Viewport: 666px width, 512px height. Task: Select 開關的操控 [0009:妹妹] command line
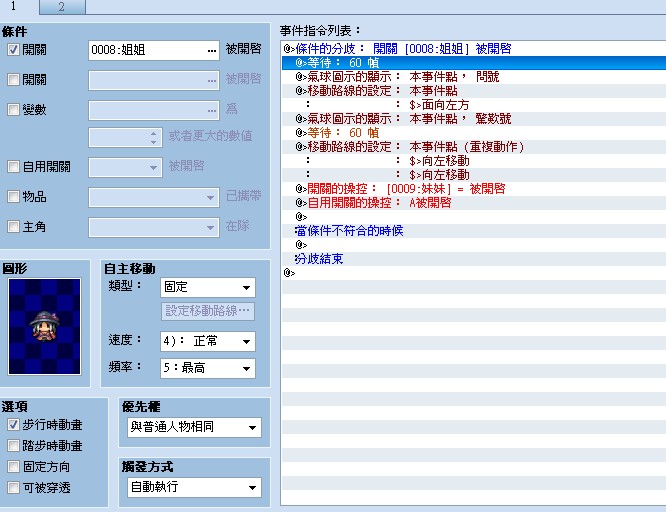point(474,189)
